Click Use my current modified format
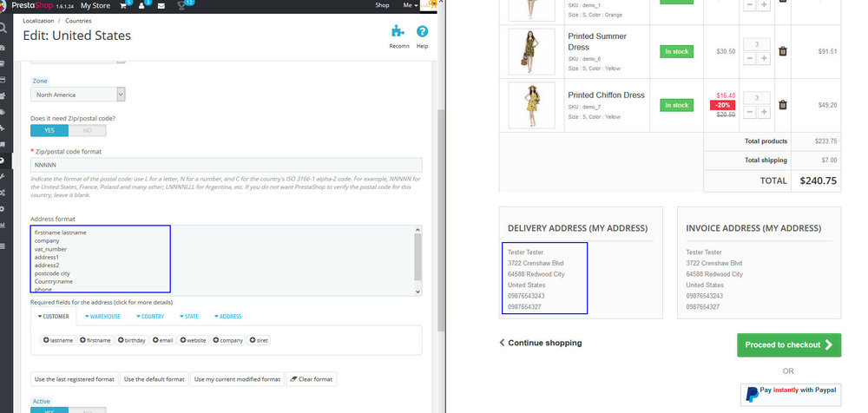 [237, 379]
